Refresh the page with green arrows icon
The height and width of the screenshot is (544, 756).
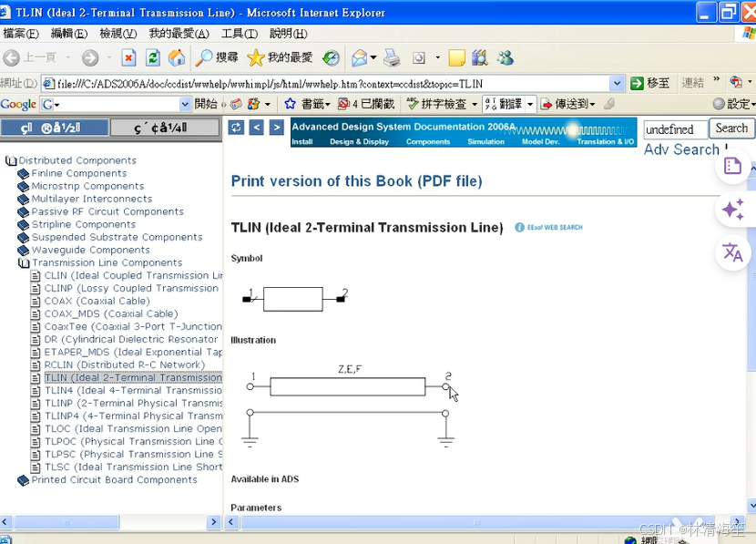[153, 58]
